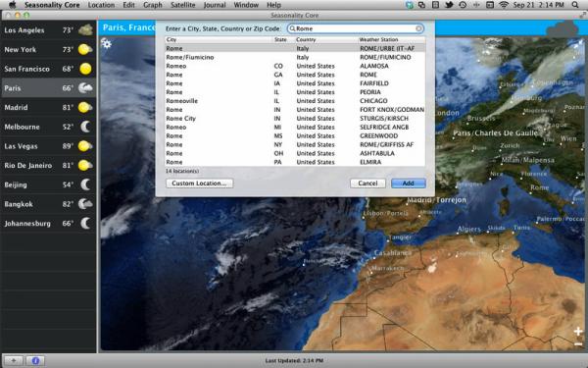588x368 pixels.
Task: Click the zoom in plus on the map
Action: tap(578, 331)
